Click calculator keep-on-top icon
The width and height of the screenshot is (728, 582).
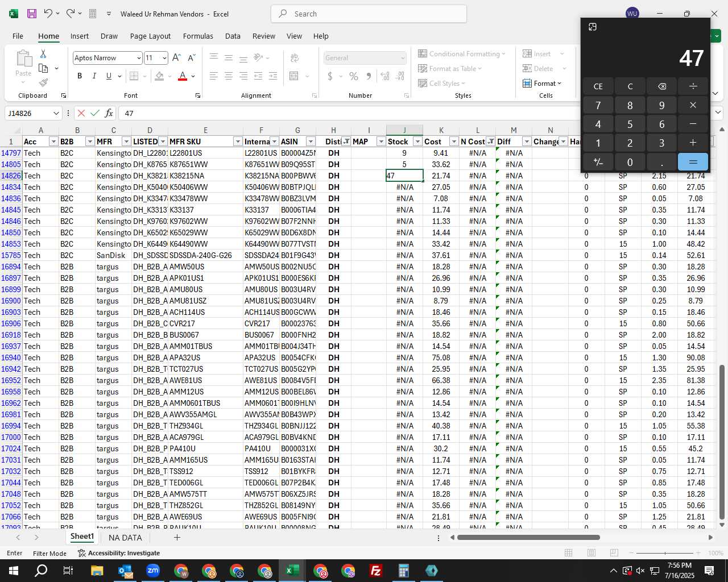[x=593, y=27]
